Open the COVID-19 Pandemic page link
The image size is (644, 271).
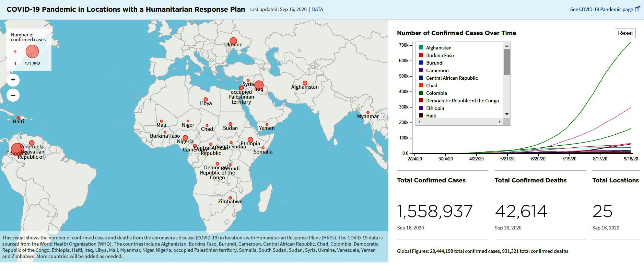[605, 9]
